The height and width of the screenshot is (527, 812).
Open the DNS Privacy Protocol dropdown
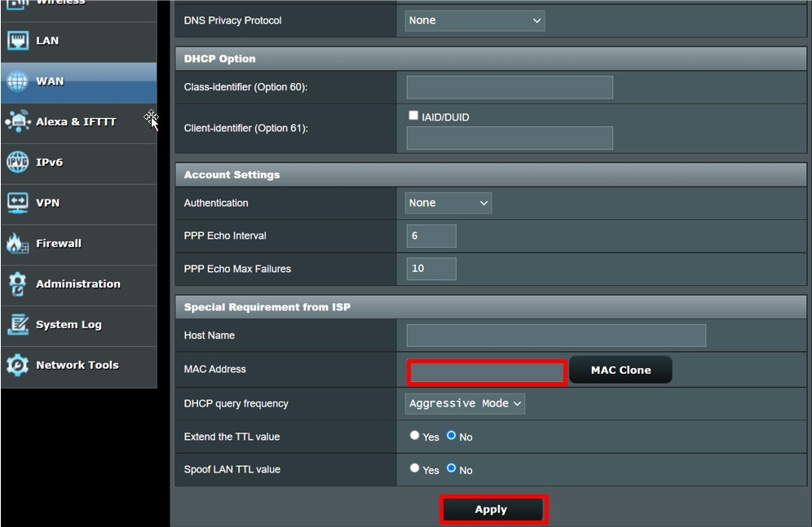tap(474, 20)
